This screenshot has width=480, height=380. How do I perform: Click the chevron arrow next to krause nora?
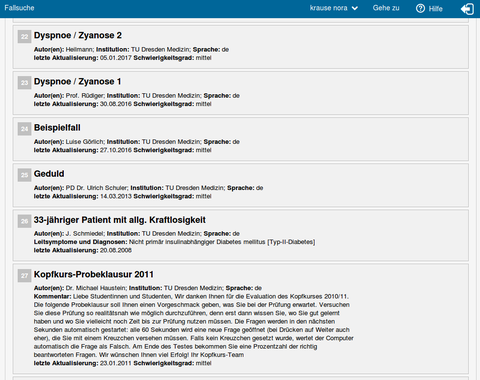[355, 8]
